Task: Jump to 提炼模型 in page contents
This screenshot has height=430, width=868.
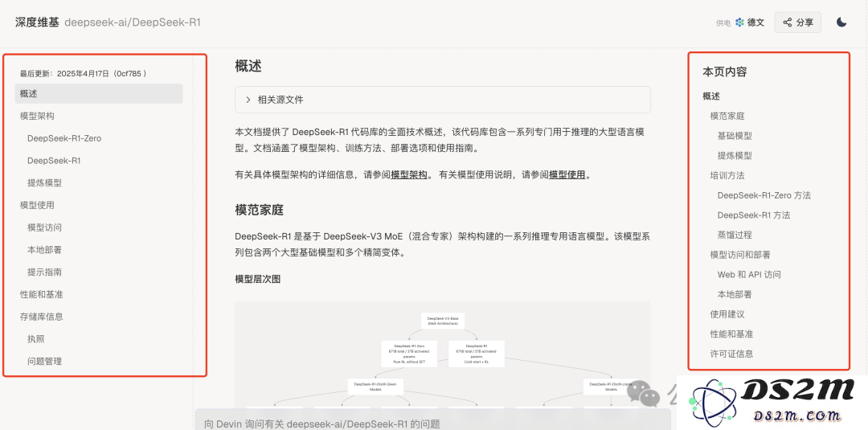Action: (x=735, y=155)
